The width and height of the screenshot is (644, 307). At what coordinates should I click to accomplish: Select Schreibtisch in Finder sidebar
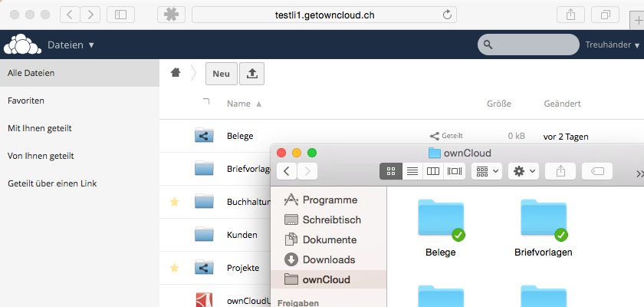[329, 220]
